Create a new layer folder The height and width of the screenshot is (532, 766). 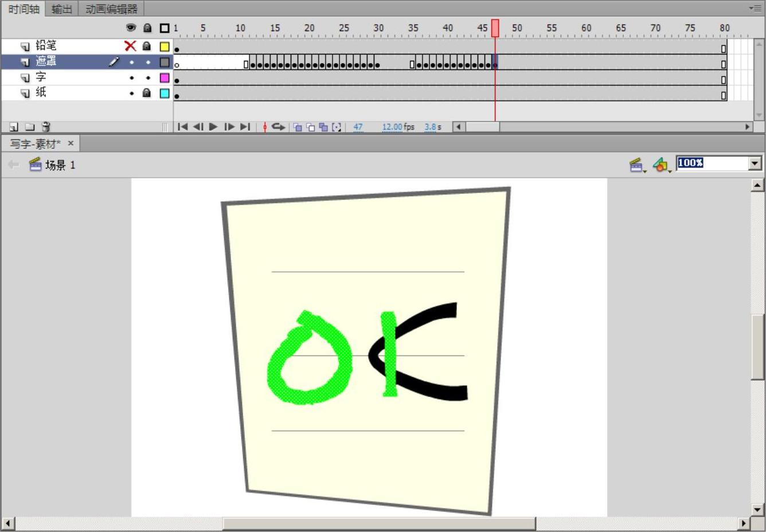30,127
